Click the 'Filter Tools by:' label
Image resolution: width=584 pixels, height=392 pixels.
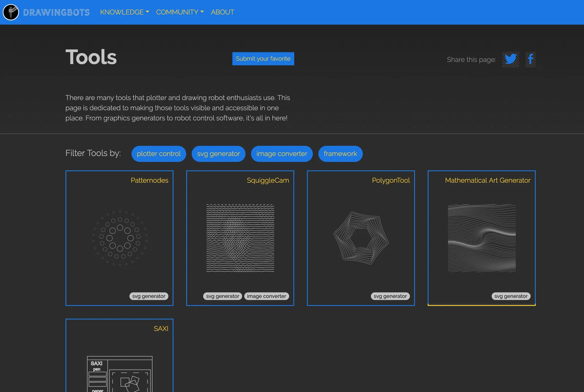(x=93, y=153)
